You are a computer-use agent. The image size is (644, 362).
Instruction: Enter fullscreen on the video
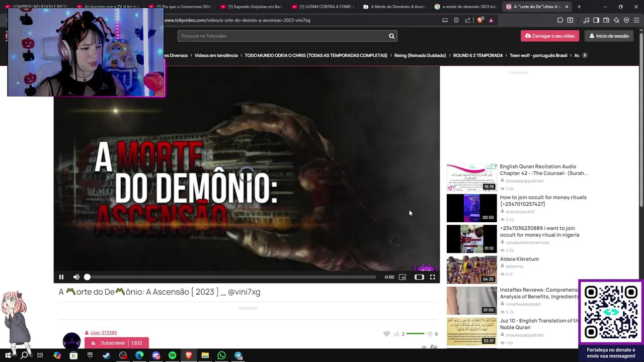point(432,277)
